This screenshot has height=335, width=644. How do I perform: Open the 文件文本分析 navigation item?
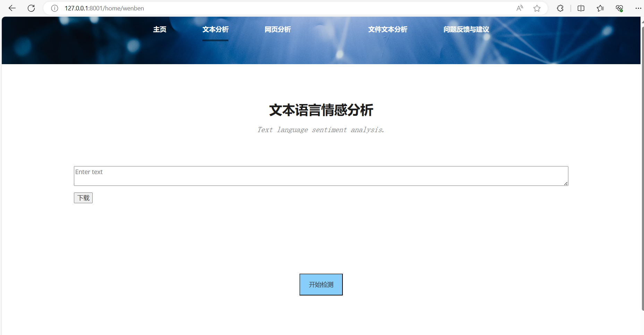388,29
